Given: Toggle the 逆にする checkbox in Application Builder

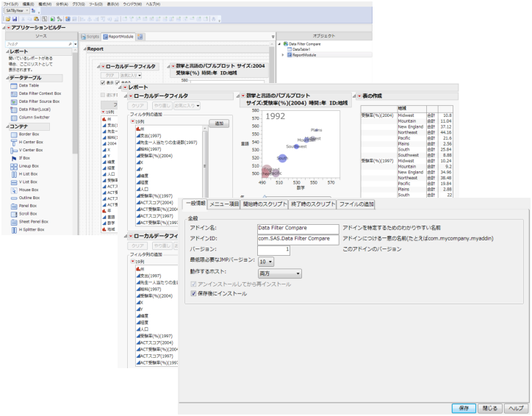Looking at the screenshot, I should pyautogui.click(x=103, y=95).
